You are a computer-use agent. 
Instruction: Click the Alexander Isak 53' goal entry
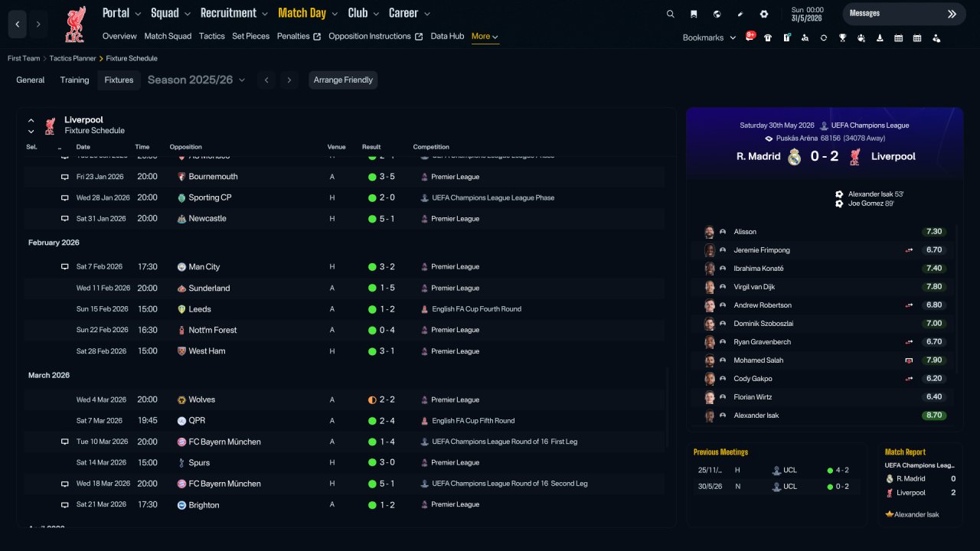[870, 194]
